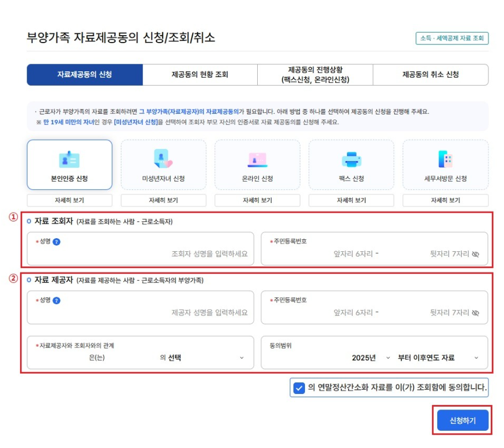Click 자세히 보기 under 팩스 신청

pos(351,200)
